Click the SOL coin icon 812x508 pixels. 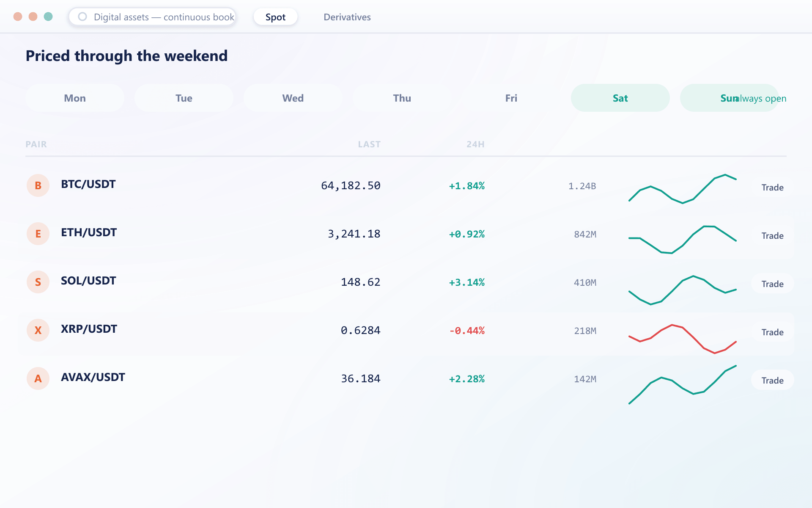(x=38, y=282)
